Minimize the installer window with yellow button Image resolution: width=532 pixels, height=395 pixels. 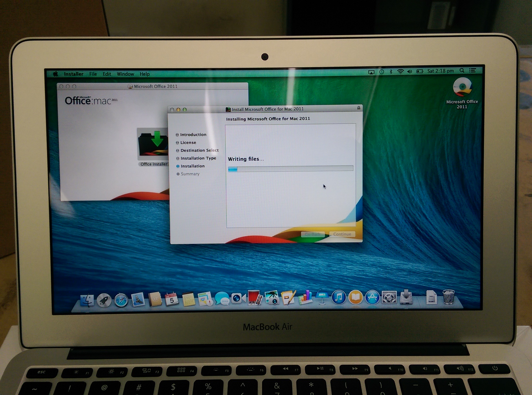coord(178,110)
